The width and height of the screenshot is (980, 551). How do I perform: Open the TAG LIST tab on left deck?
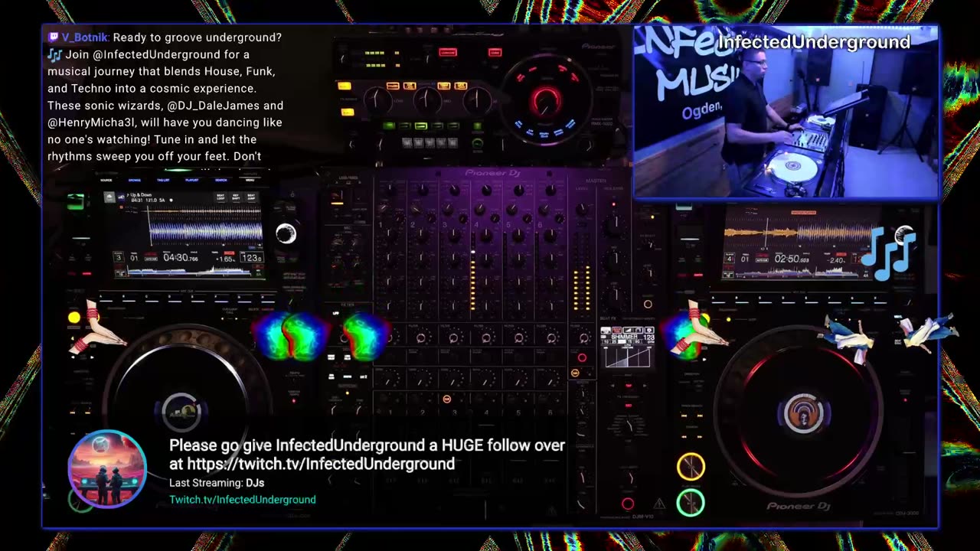tap(163, 180)
